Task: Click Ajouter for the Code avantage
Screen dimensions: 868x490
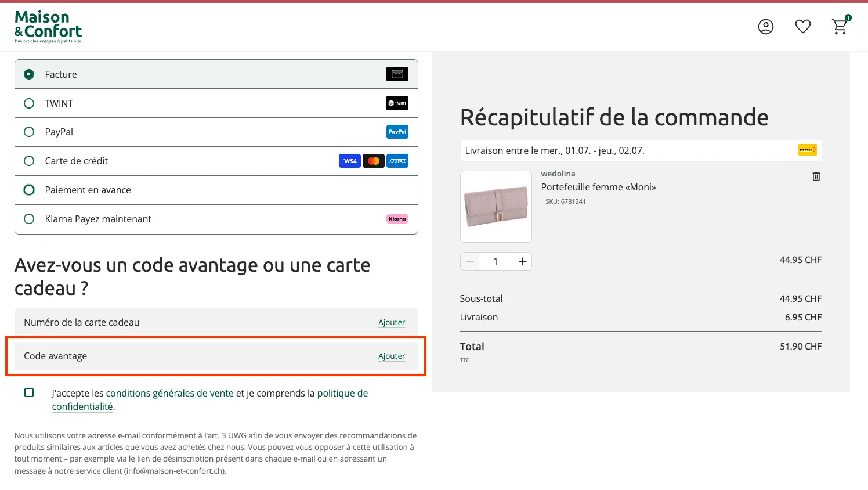Action: 392,356
